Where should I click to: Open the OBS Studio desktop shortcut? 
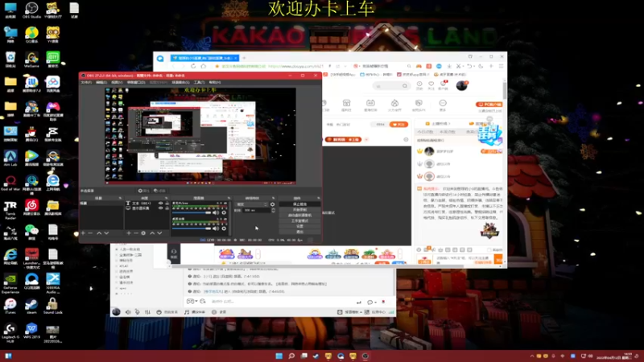[31, 10]
